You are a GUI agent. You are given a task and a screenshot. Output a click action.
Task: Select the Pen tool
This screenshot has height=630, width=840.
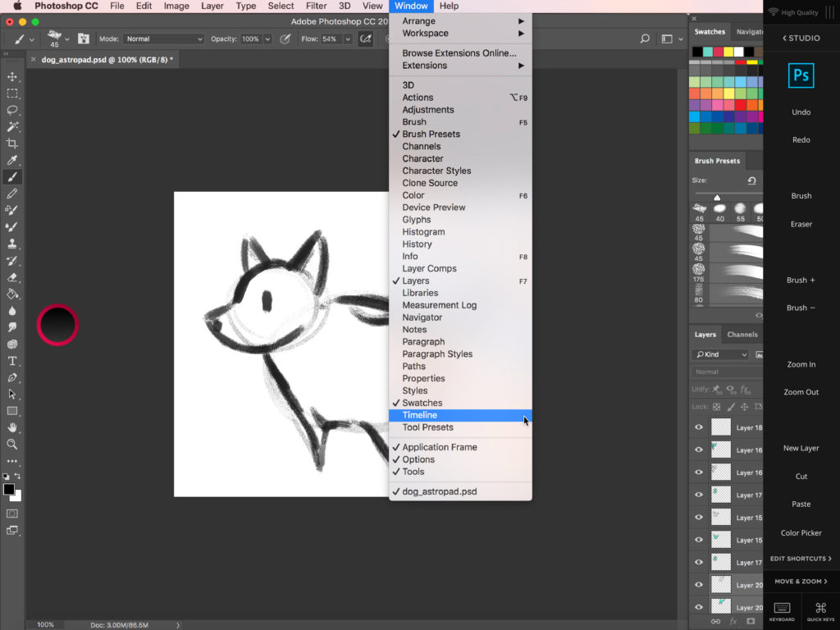coord(12,377)
